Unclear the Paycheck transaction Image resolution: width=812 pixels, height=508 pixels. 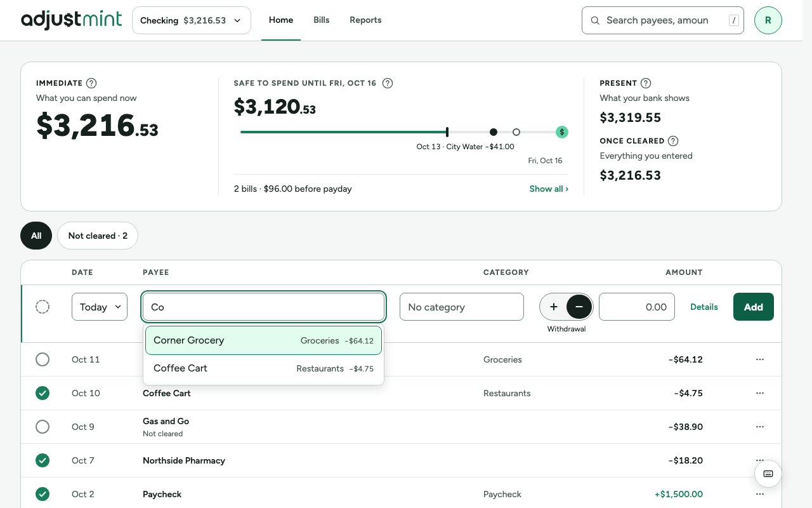pos(43,494)
